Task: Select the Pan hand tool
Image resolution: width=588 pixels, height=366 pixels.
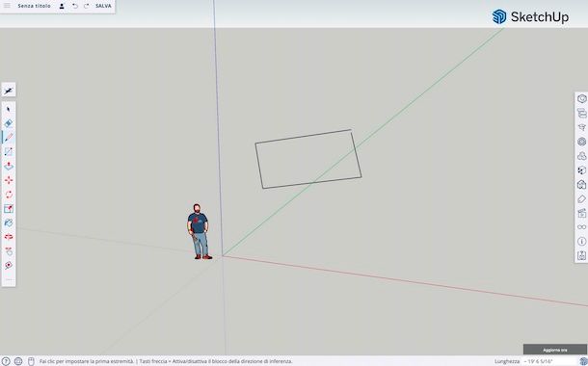Action: pos(9,251)
